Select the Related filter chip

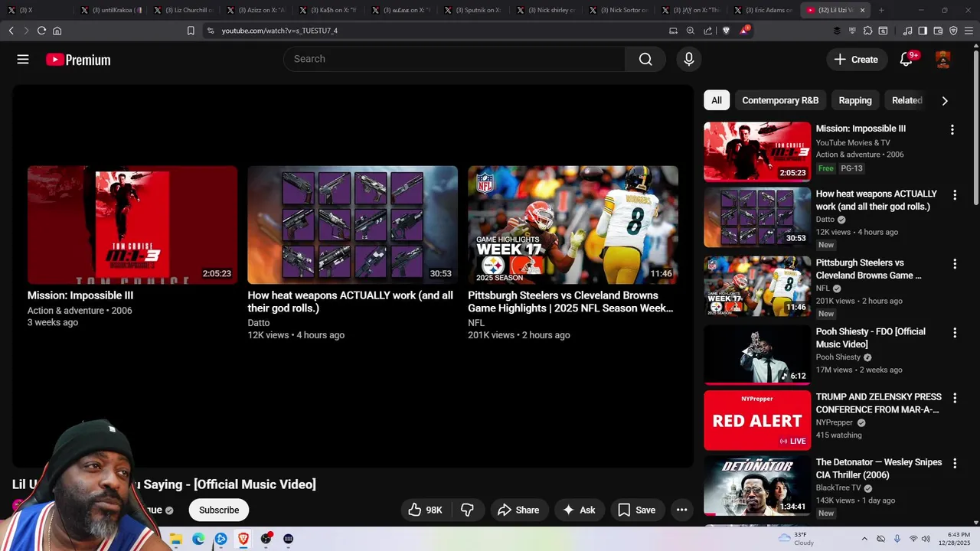click(x=907, y=100)
